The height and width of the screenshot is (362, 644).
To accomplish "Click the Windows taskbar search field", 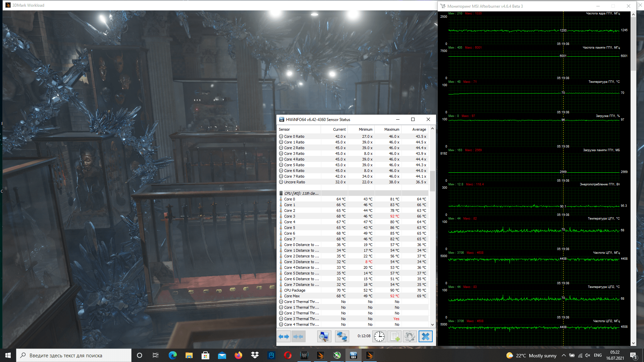I will (74, 355).
